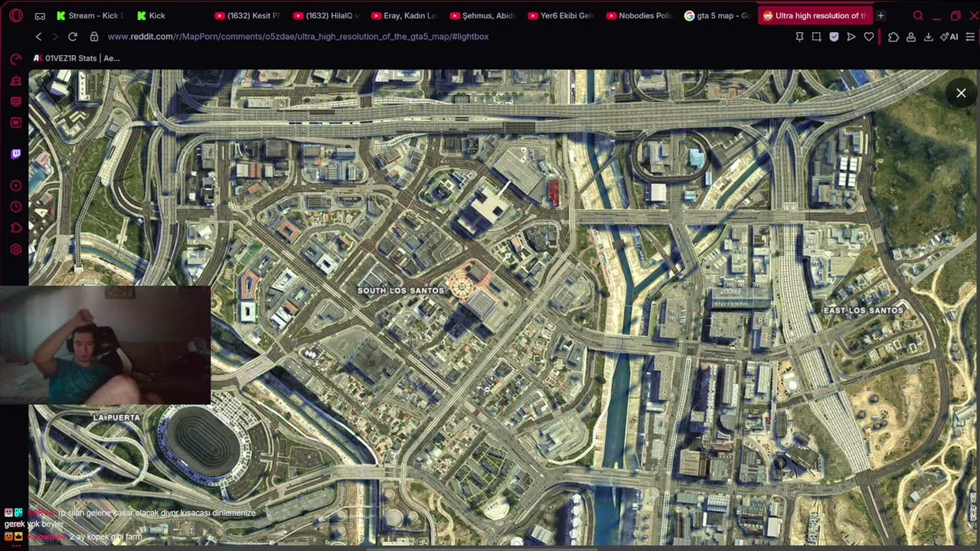Switch to Nobodies Polis YouTube tab
The image size is (980, 551).
[x=639, y=15]
